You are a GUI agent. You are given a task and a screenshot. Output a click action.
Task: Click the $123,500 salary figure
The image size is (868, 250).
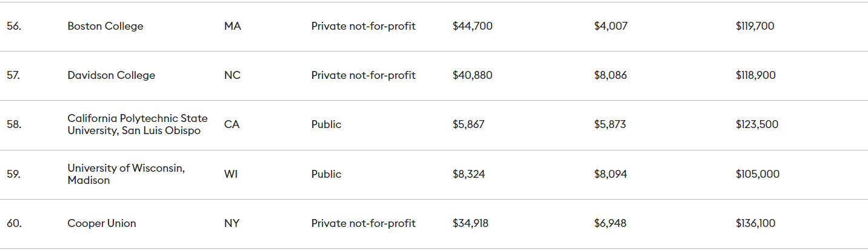click(756, 124)
